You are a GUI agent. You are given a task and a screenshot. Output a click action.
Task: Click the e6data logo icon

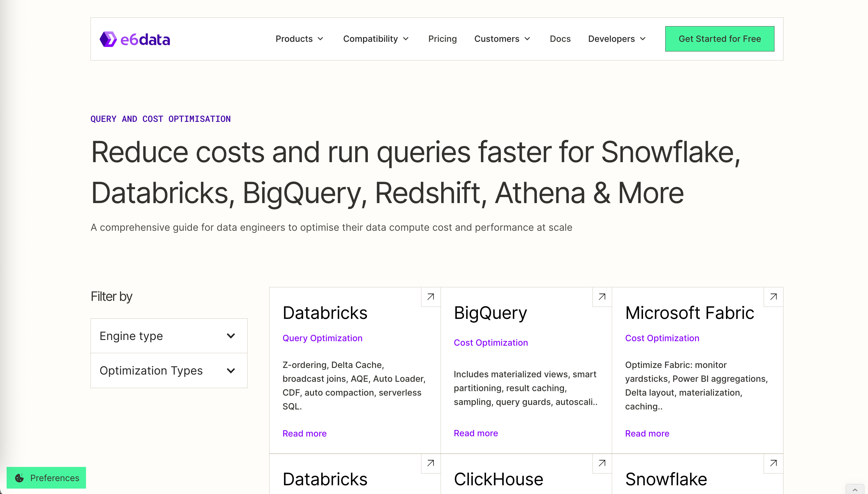coord(108,39)
